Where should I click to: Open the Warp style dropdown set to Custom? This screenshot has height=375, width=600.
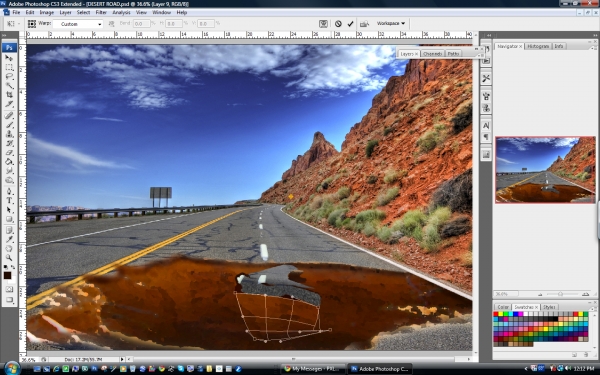tap(78, 24)
